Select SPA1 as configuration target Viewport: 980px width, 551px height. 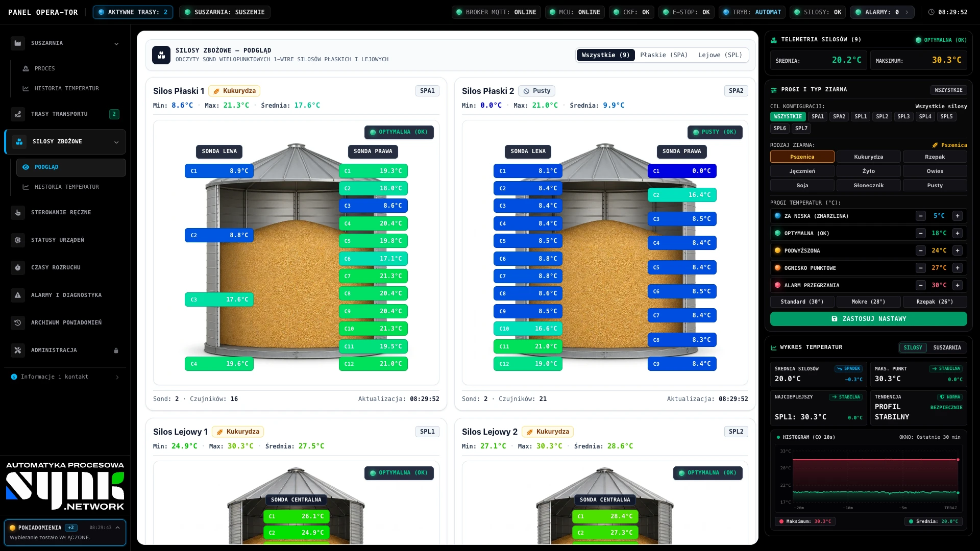coord(818,117)
